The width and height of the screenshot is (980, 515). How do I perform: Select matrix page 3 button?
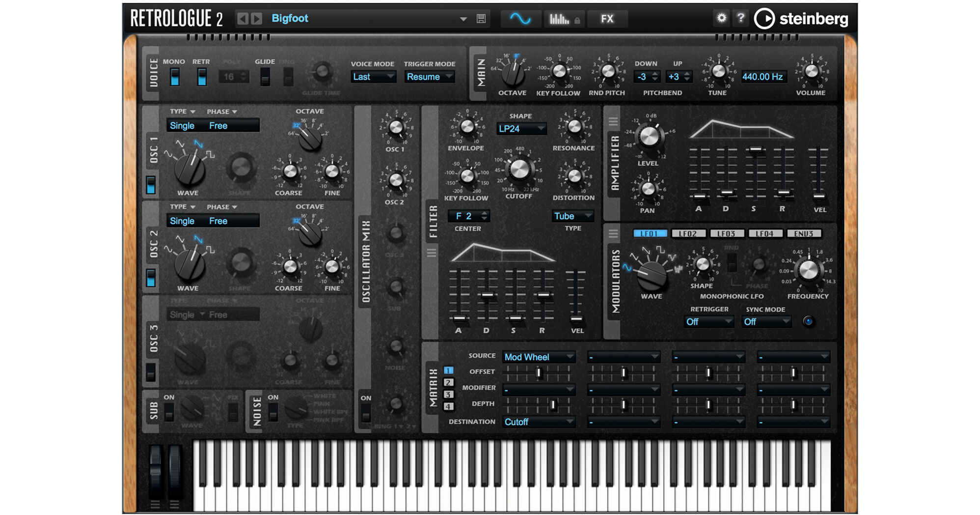click(x=448, y=395)
